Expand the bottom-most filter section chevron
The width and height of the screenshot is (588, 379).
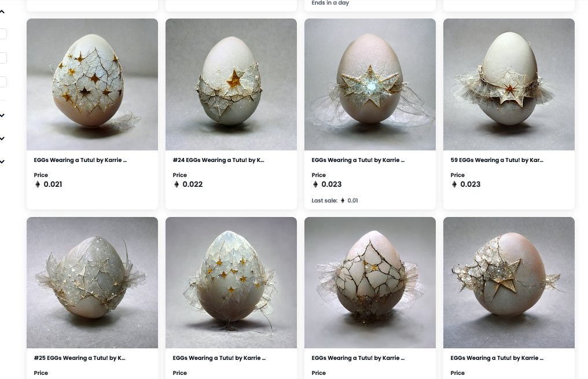[2, 161]
